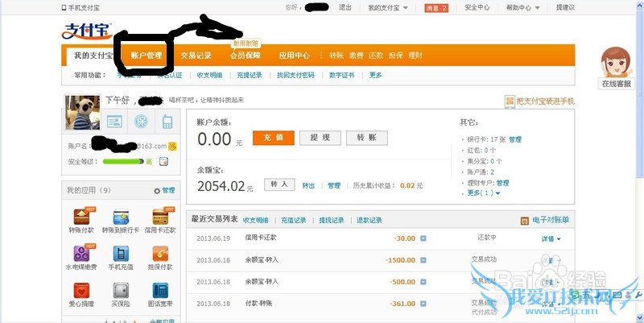The height and width of the screenshot is (323, 644).
Task: Expand the arrow beside the -500.00 amount
Action: coord(423,282)
